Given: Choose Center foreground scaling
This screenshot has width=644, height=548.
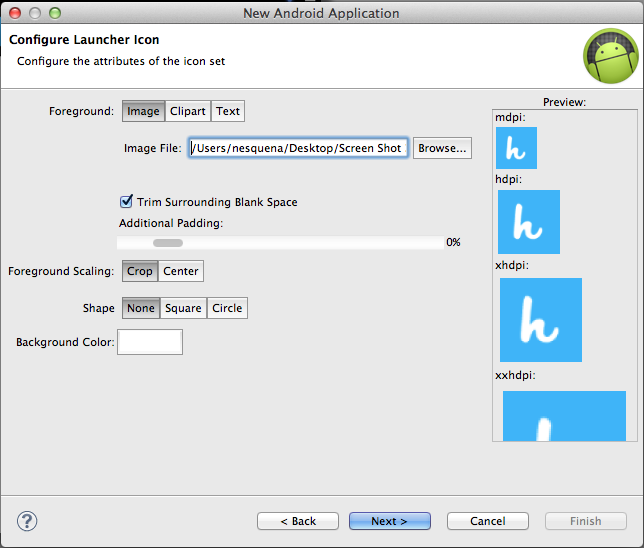Looking at the screenshot, I should (181, 271).
